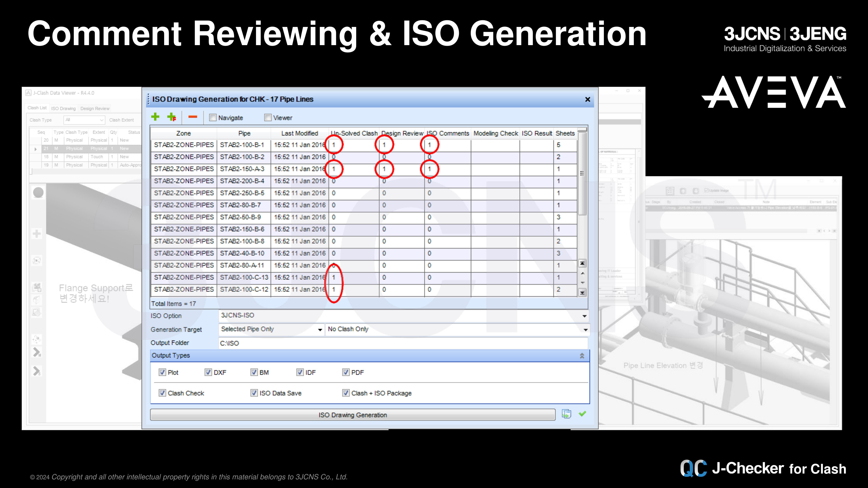Select the pipe row STAB2-50-B-9

click(364, 217)
